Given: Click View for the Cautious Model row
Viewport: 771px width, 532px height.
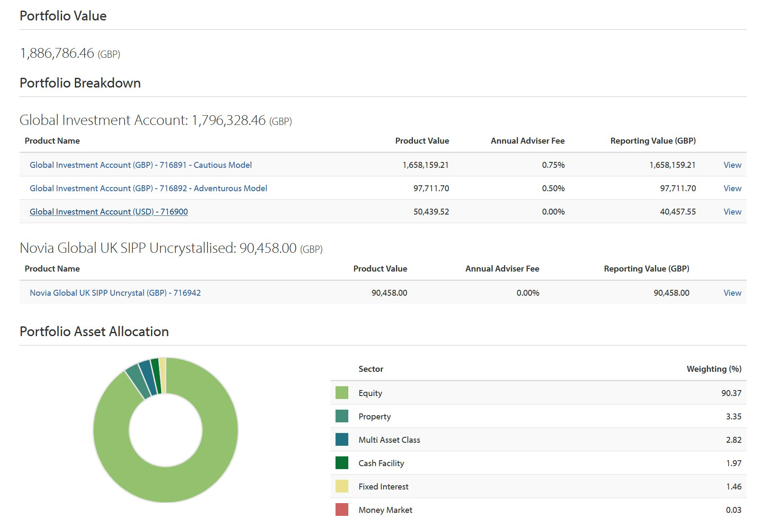Looking at the screenshot, I should [x=732, y=165].
